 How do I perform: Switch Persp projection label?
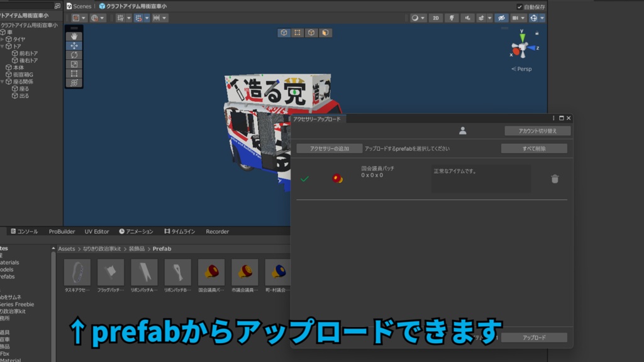(x=521, y=69)
